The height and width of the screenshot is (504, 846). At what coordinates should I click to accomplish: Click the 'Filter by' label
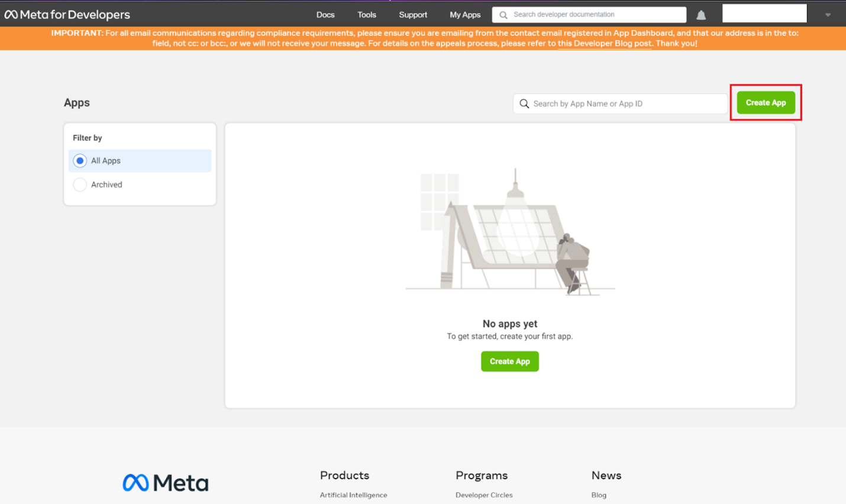pos(88,138)
